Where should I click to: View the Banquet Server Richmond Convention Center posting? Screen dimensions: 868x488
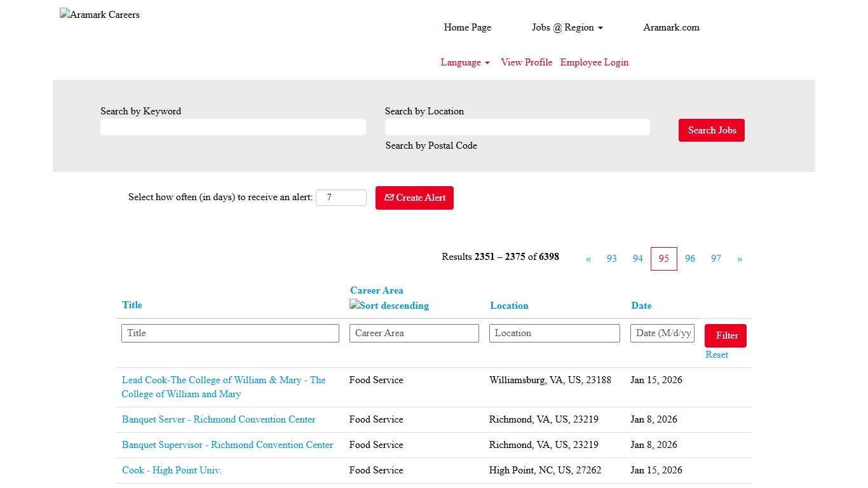point(218,419)
